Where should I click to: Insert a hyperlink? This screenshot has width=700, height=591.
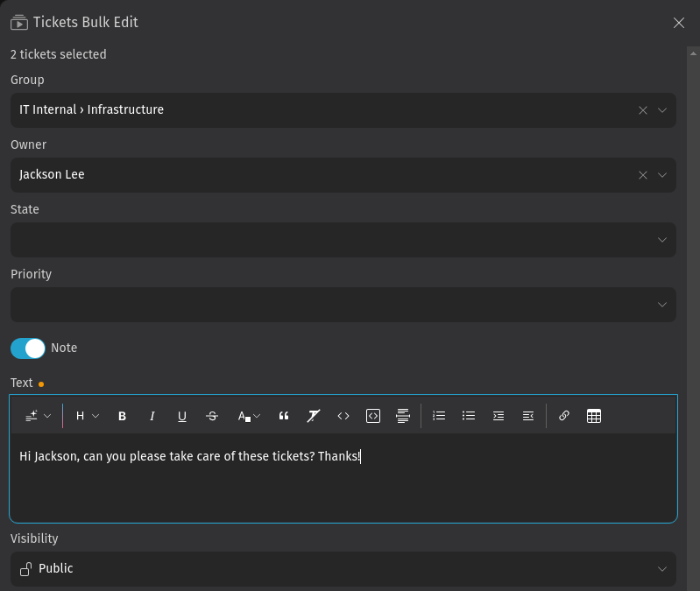coord(564,416)
